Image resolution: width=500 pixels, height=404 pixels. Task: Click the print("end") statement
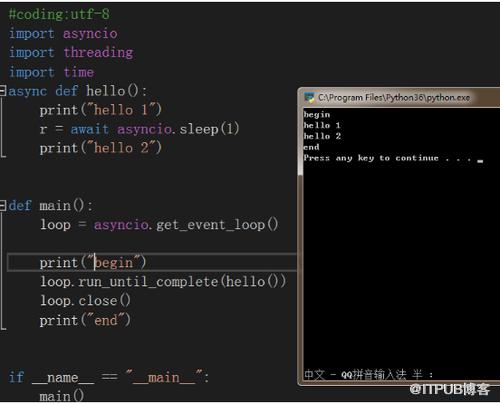[85, 320]
